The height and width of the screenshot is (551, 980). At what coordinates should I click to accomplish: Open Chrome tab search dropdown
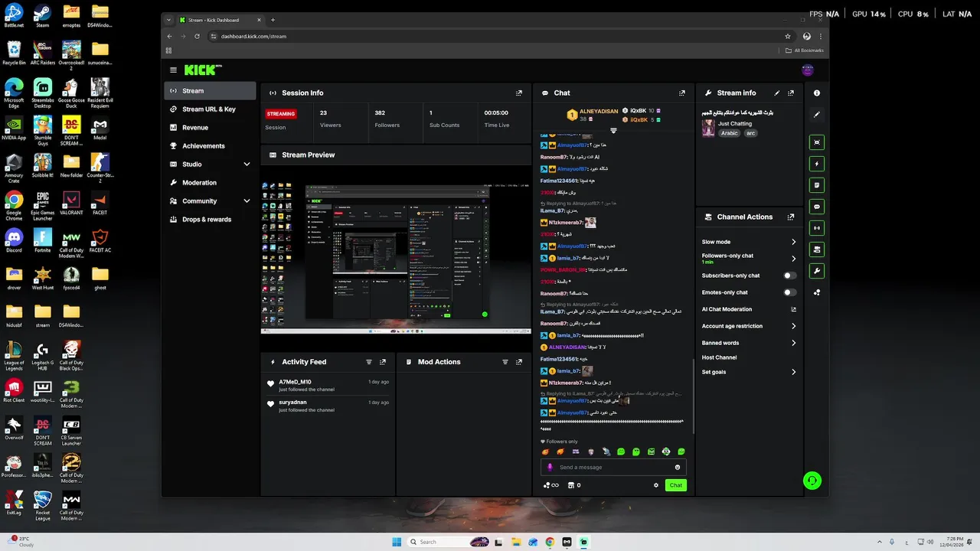point(168,20)
